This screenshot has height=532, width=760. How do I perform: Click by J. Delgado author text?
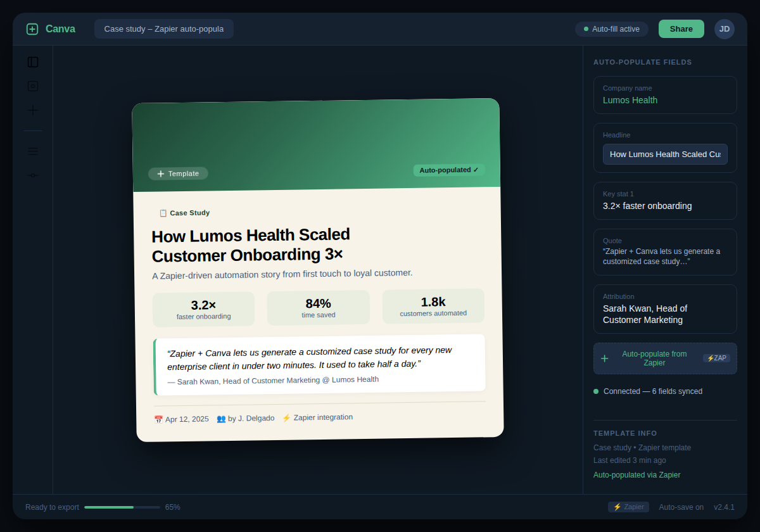click(251, 418)
